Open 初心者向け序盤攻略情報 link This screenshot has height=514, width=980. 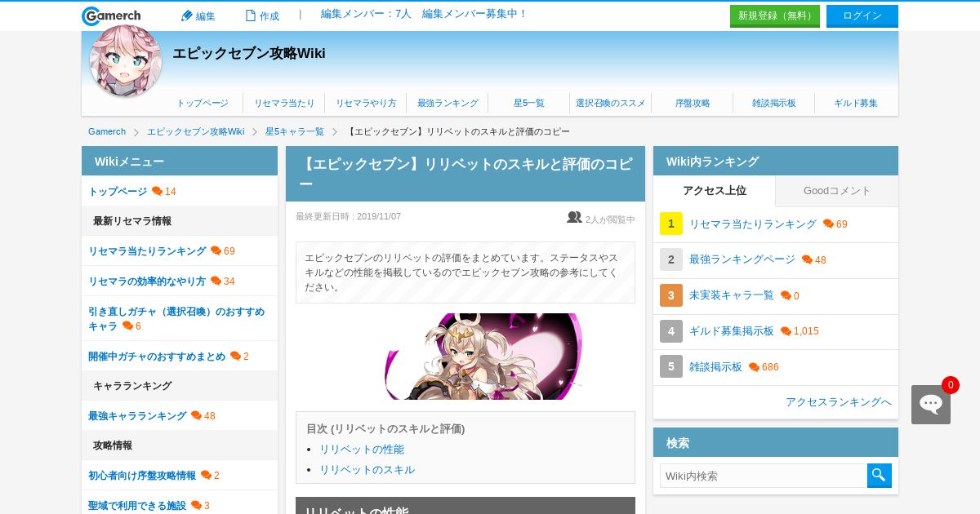click(x=142, y=476)
